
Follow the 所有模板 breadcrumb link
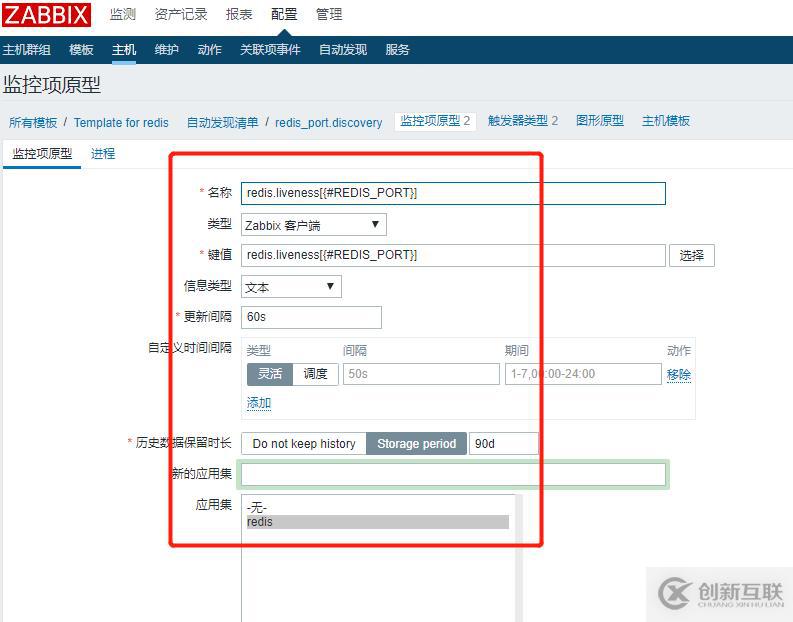pos(33,122)
